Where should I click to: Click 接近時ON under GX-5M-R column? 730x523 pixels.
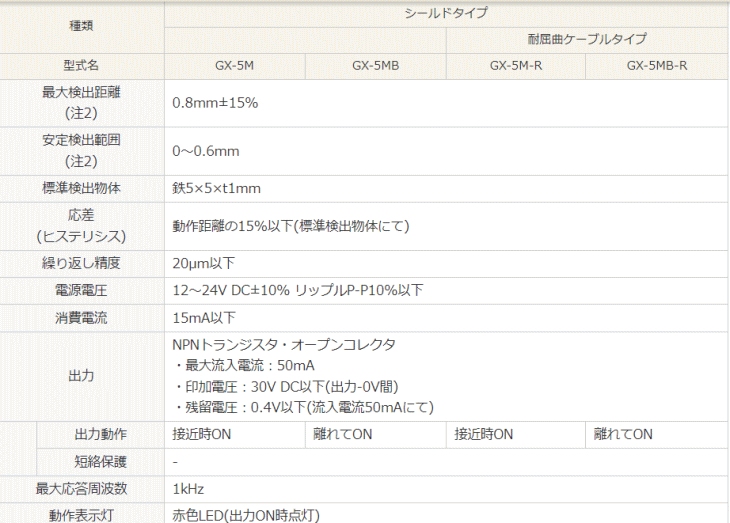point(484,435)
